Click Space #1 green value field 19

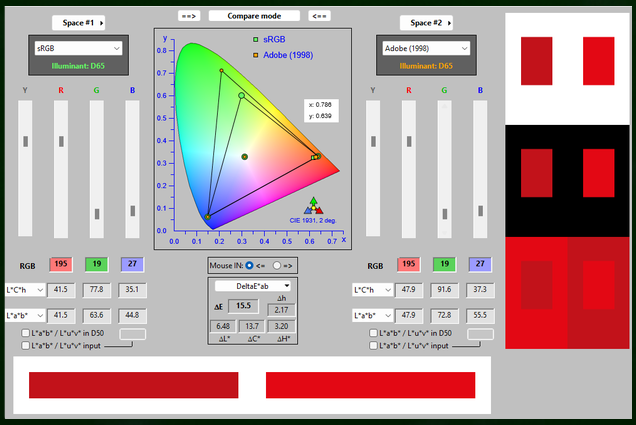tap(97, 264)
